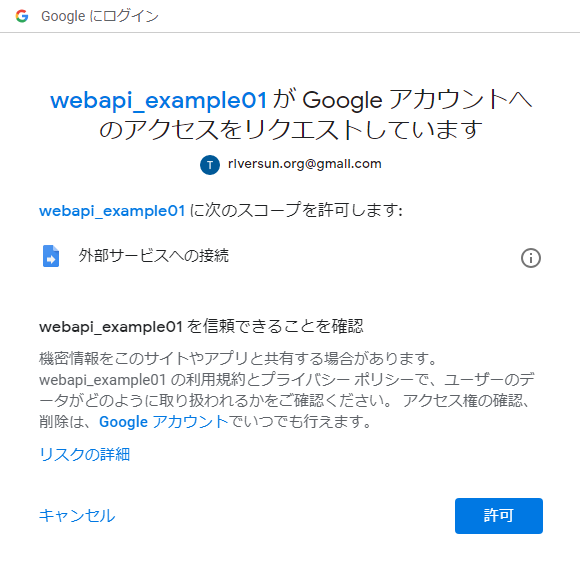Open the リスクの詳細 link
Viewport: 580px width, 568px height.
[84, 454]
